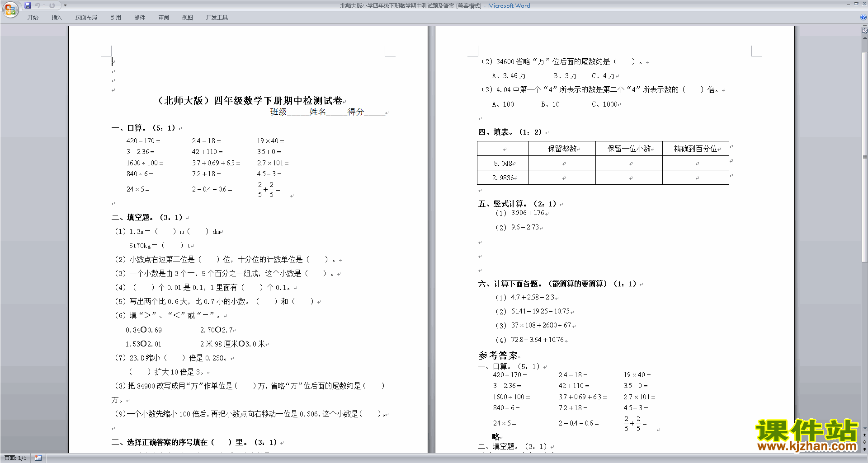
Task: Click the vertical scrollbar thumb
Action: coord(864,157)
